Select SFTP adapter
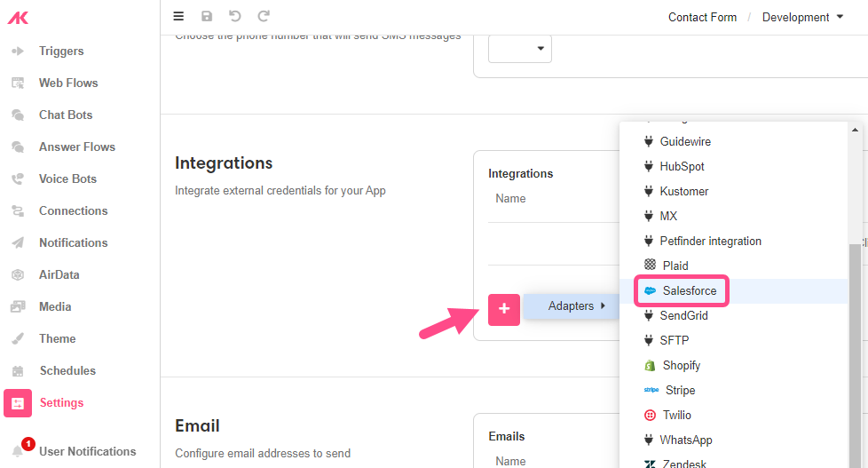The height and width of the screenshot is (468, 868). (x=675, y=341)
